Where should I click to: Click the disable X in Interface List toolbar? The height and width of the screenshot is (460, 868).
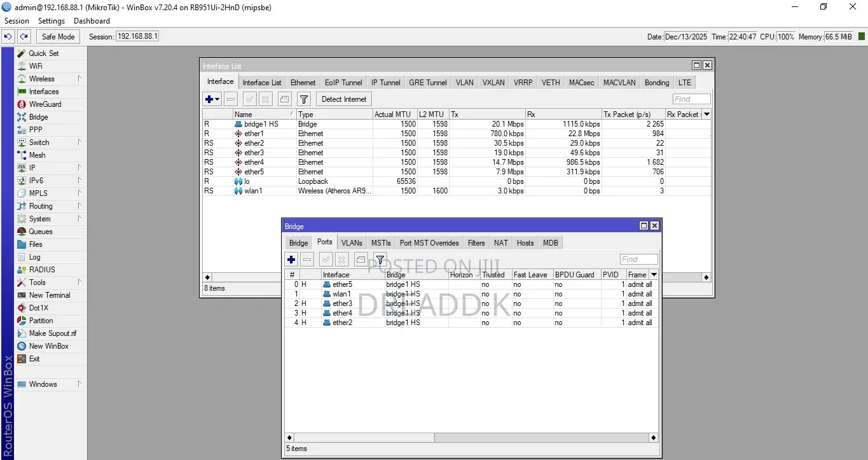click(x=266, y=99)
